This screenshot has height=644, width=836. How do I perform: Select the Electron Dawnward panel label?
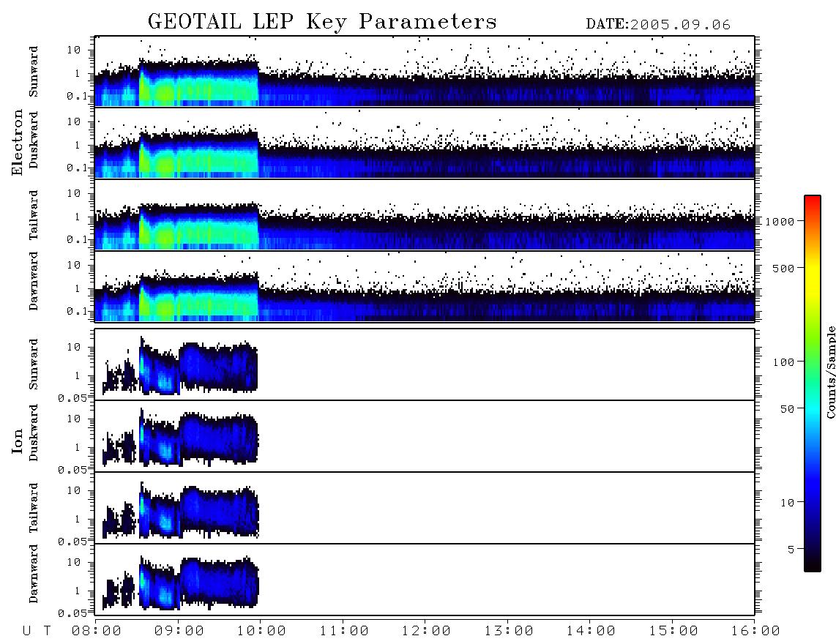tap(34, 281)
